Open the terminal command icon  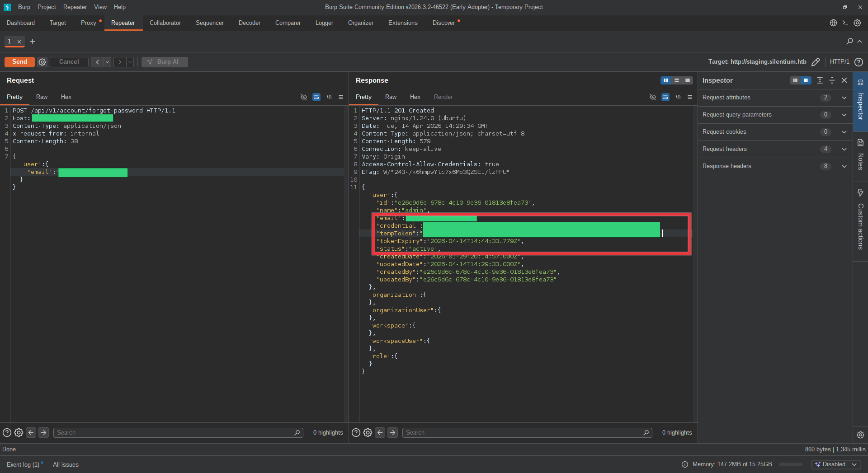tap(845, 23)
